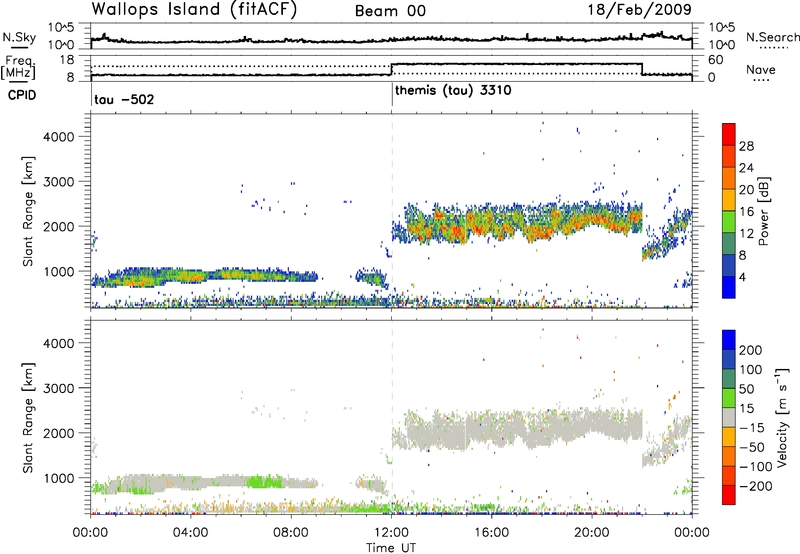Click the date '18/Feb/2009'
The height and width of the screenshot is (554, 800).
[640, 9]
